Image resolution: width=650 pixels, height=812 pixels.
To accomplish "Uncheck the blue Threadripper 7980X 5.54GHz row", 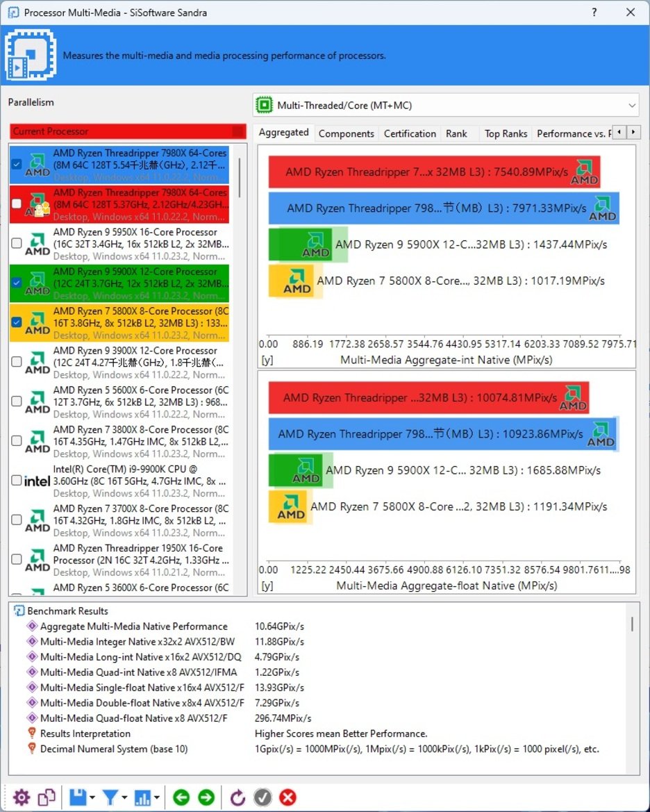I will (x=17, y=164).
